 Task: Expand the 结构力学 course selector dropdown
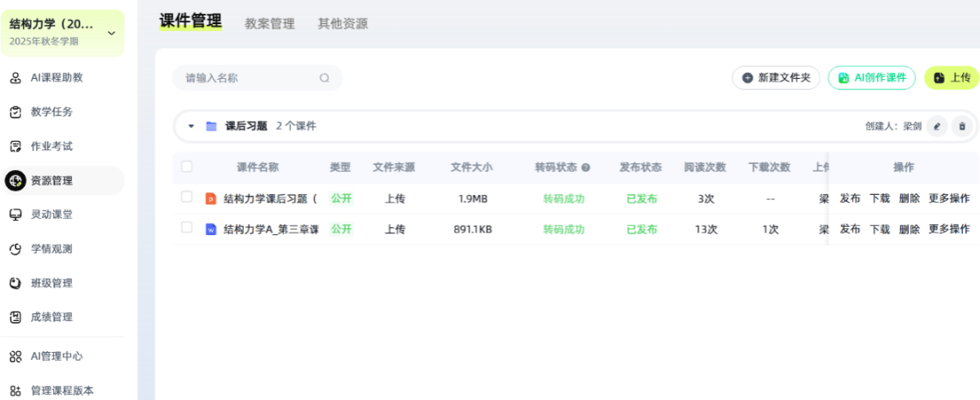111,33
